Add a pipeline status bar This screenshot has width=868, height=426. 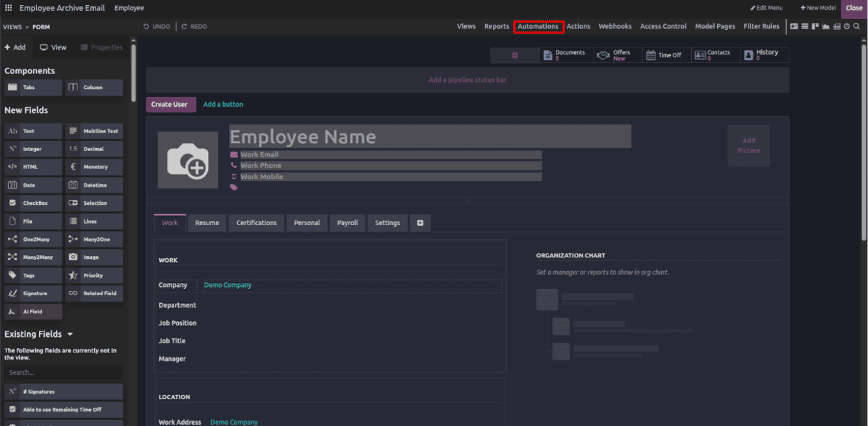(x=467, y=79)
